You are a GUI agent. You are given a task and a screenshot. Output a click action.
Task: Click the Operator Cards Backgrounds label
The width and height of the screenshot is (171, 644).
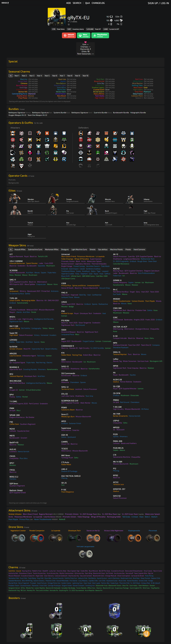coord(14,183)
